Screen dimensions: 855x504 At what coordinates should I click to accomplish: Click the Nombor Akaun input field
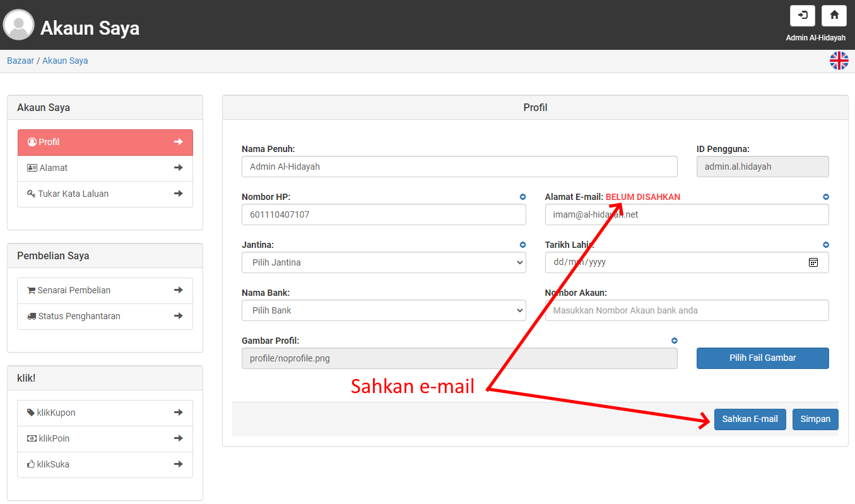pos(687,310)
